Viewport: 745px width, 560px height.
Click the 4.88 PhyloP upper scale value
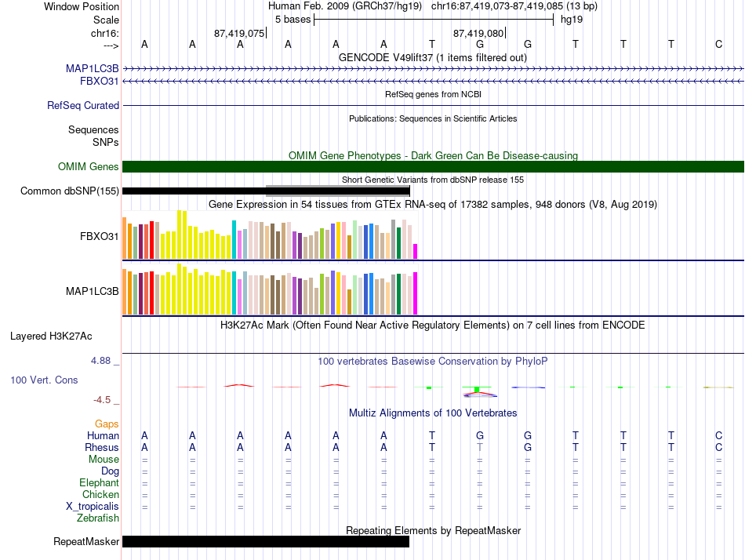[100, 361]
